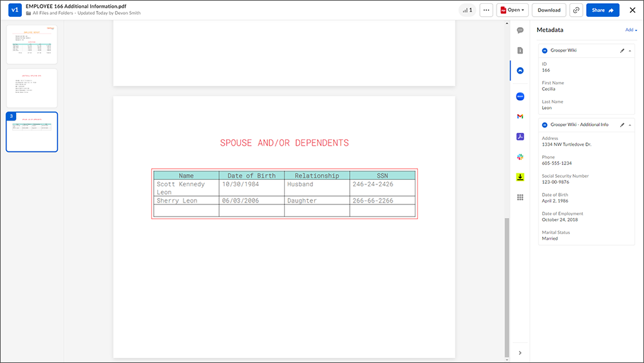
Task: Open the Open-with dropdown
Action: point(512,10)
